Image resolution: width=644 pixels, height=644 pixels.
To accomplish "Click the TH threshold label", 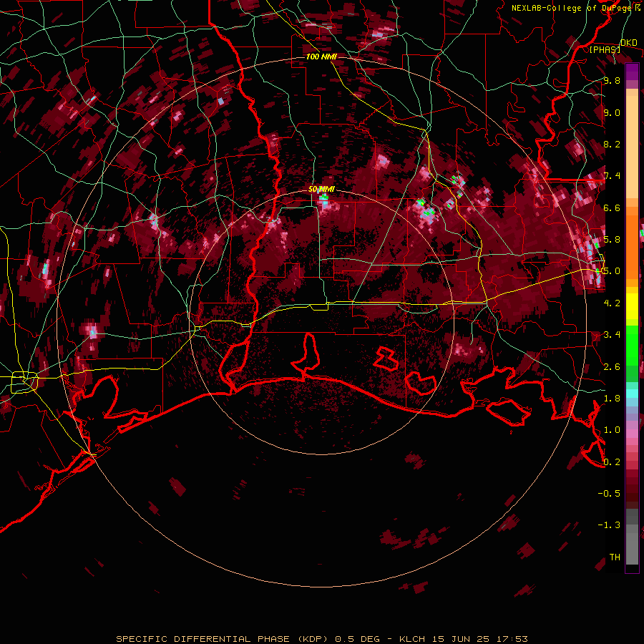I will [615, 557].
